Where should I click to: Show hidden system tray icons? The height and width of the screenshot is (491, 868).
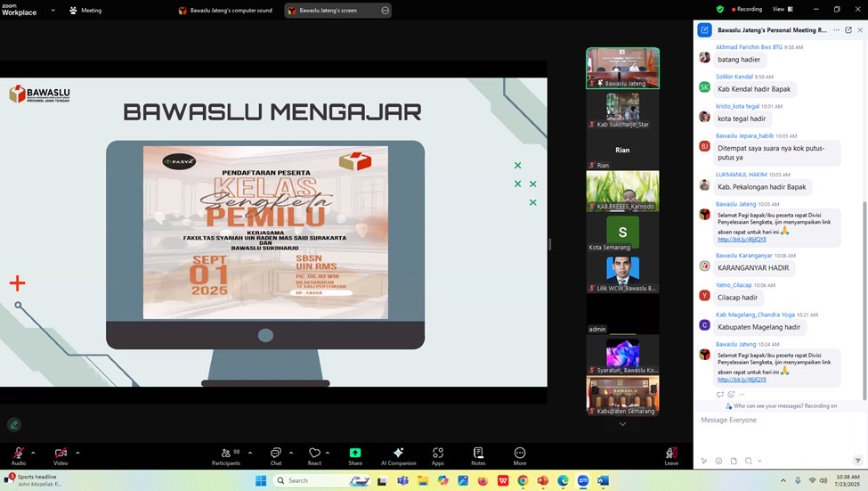click(x=783, y=480)
